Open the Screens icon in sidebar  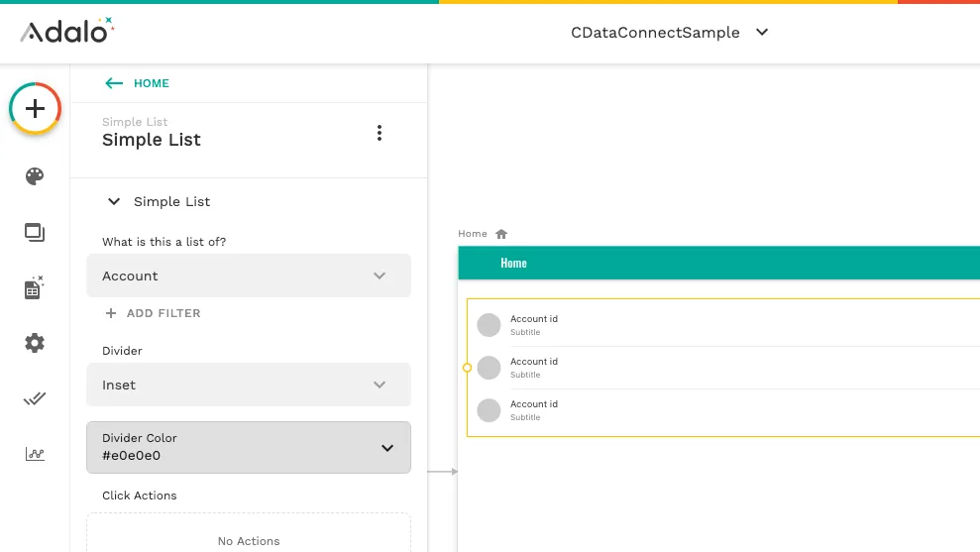[35, 233]
